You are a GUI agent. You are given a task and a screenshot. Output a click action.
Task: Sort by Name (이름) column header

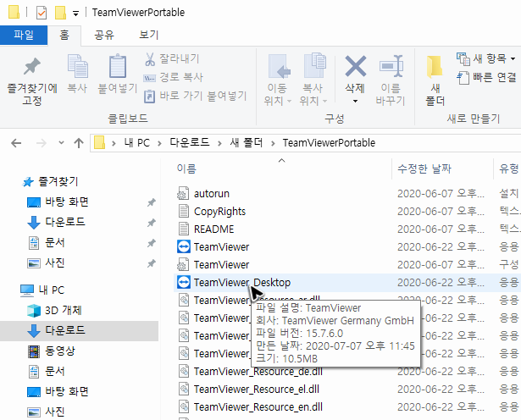pyautogui.click(x=186, y=169)
